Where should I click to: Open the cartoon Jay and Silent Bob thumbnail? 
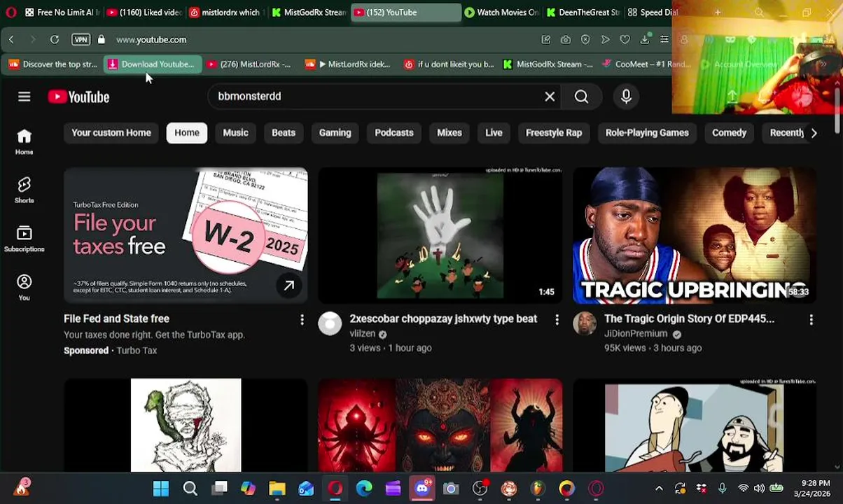coord(695,426)
